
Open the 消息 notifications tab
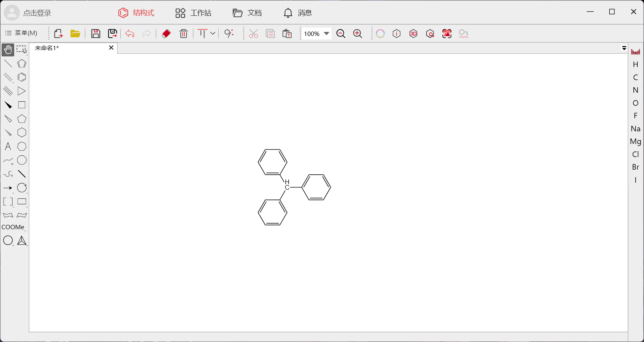click(298, 13)
